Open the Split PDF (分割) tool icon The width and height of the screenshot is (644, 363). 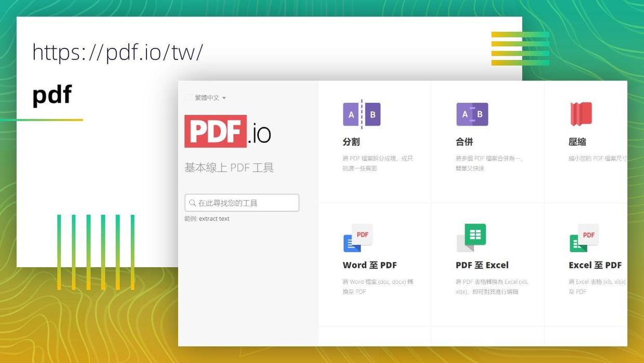[x=361, y=114]
